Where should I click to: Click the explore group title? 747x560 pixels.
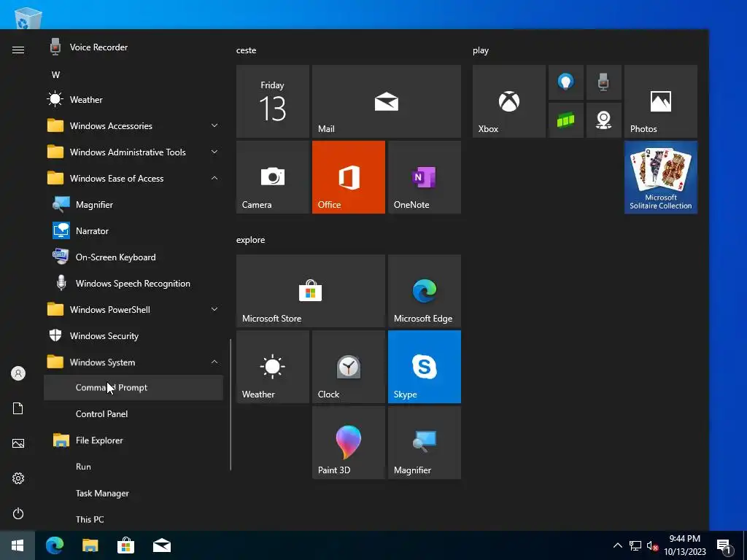point(251,240)
